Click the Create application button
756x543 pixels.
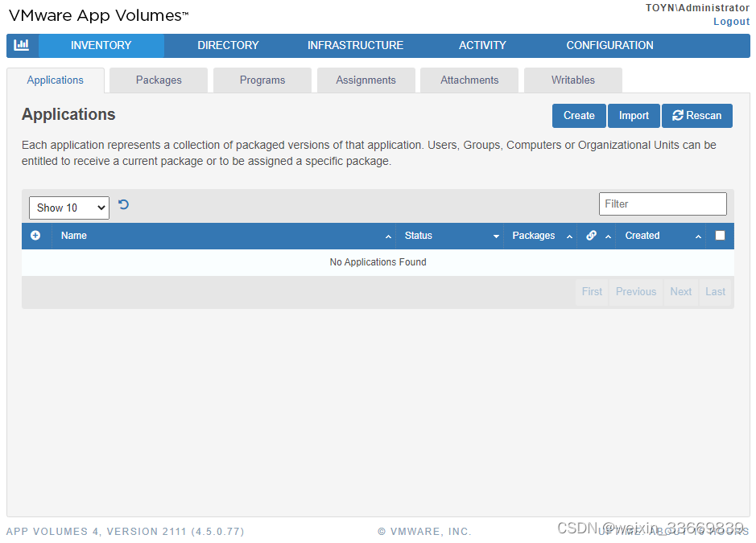point(579,116)
